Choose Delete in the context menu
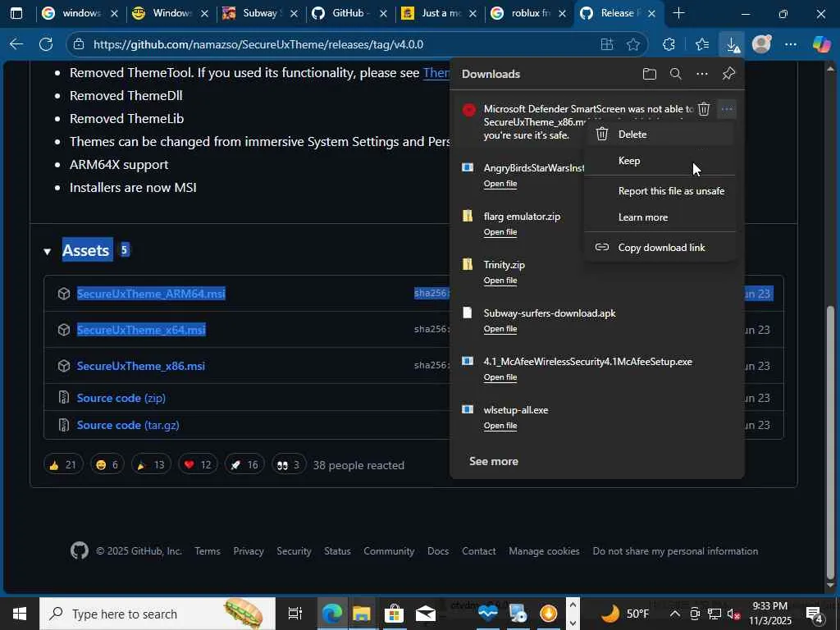This screenshot has width=840, height=630. point(660,134)
